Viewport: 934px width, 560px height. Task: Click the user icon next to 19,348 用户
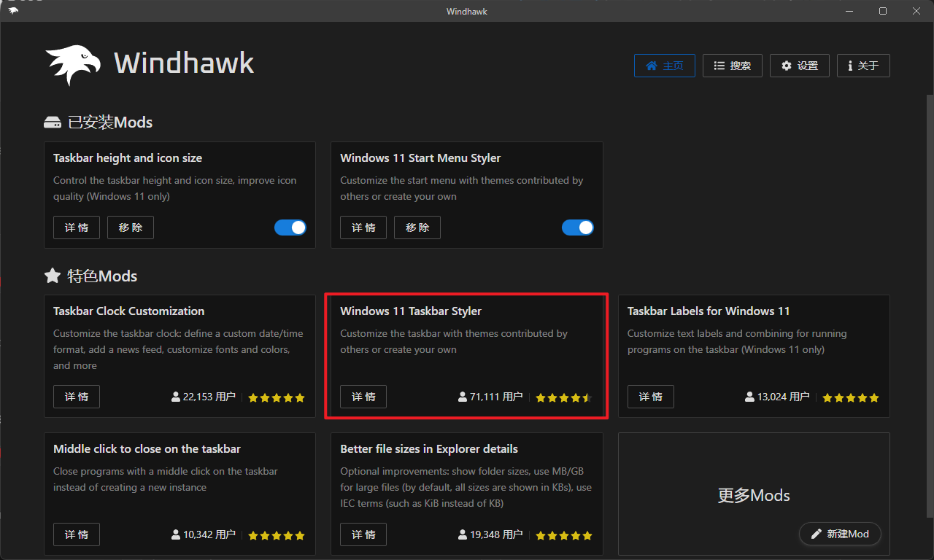pos(463,534)
